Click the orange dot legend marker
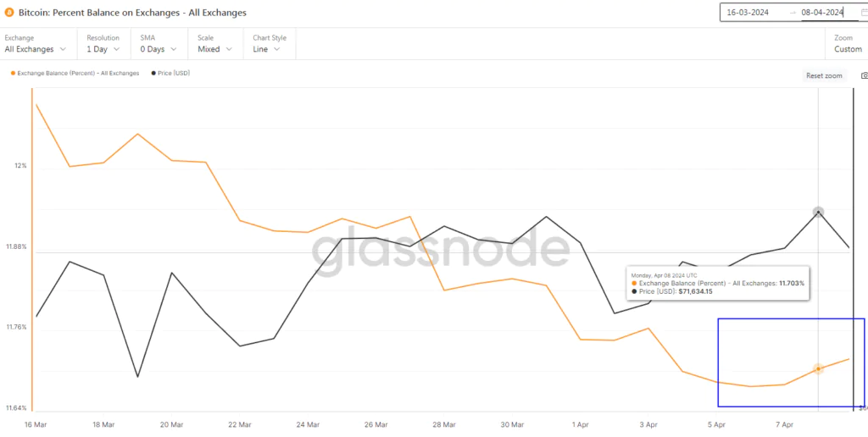 tap(12, 73)
